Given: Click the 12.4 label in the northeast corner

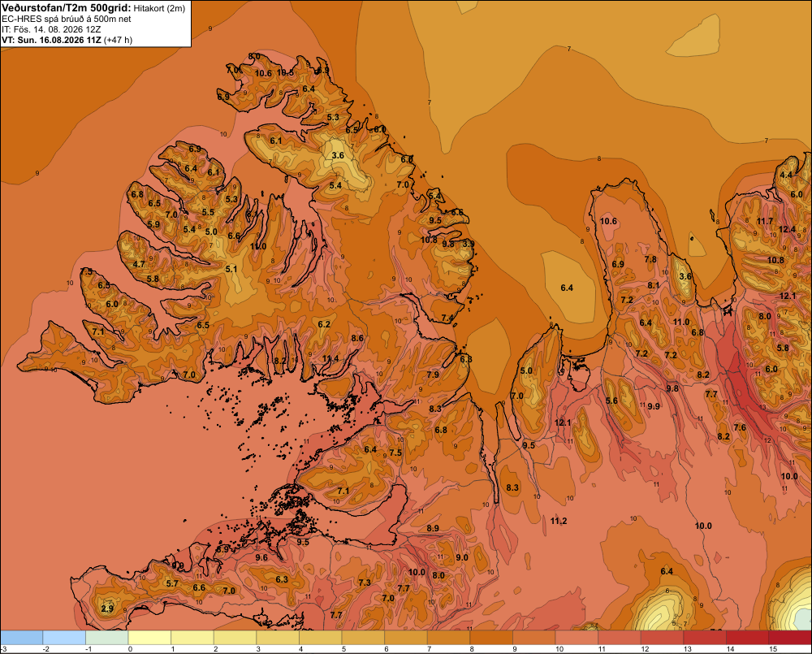Looking at the screenshot, I should (x=787, y=229).
